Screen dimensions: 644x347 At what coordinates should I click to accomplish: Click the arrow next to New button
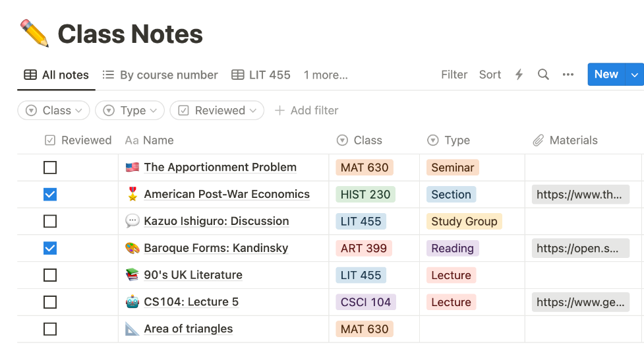click(x=635, y=75)
